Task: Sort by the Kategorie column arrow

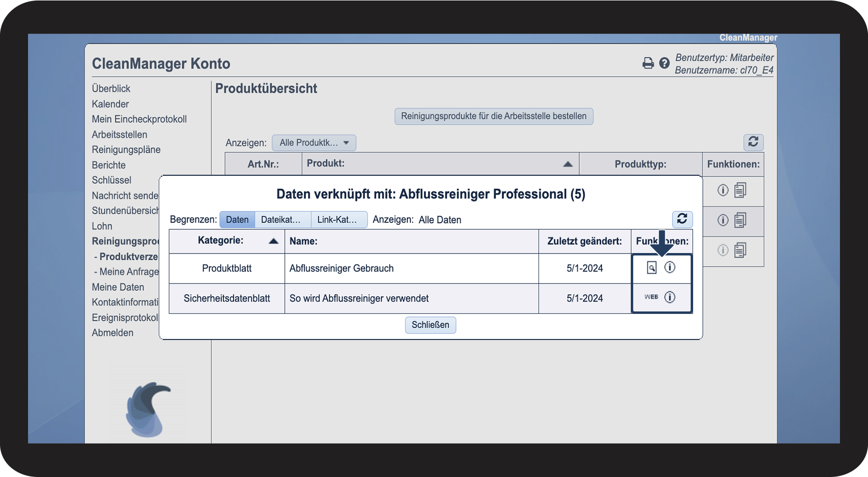Action: 274,241
